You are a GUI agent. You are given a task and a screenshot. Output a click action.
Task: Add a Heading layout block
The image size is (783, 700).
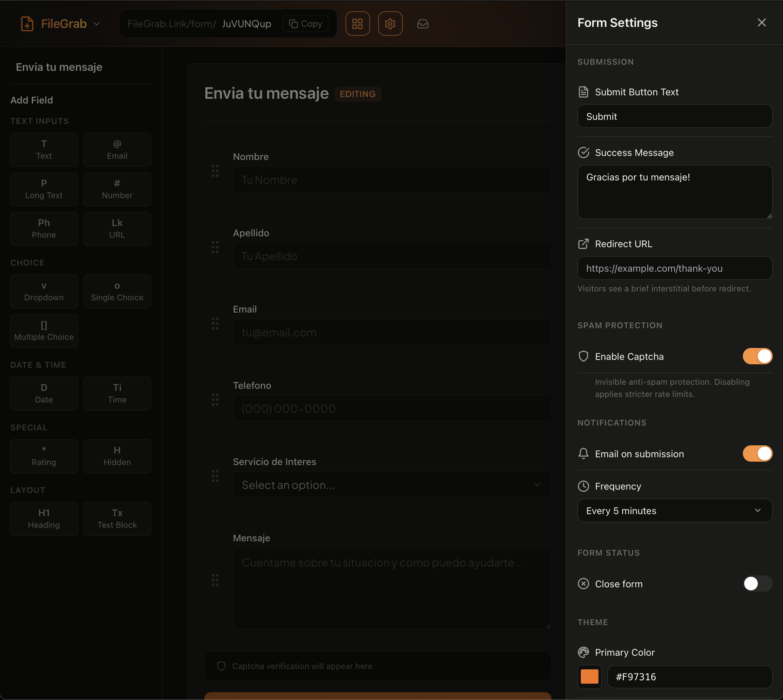44,519
